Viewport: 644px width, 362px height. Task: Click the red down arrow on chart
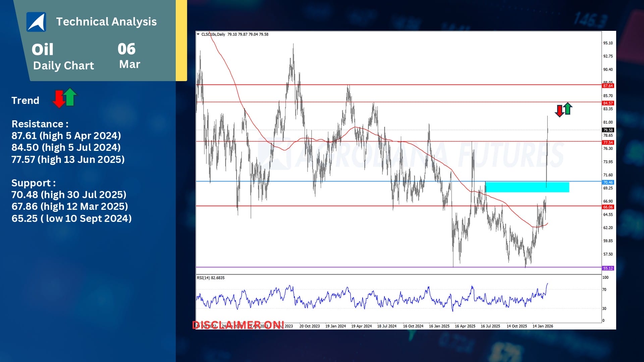559,111
